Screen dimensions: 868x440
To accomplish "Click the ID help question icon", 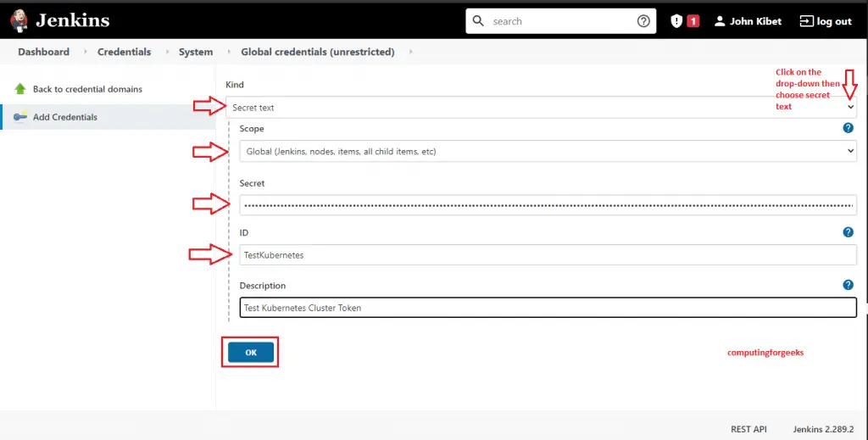I will [x=848, y=232].
